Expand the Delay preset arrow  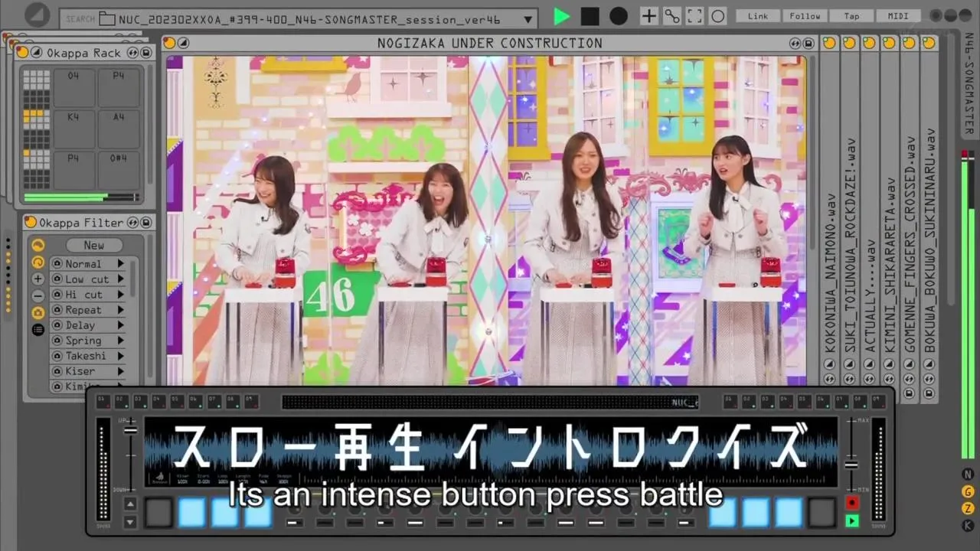(120, 325)
